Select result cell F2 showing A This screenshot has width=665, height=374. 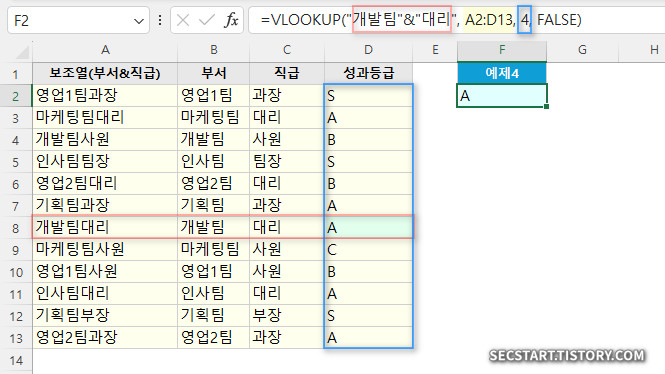pos(502,96)
